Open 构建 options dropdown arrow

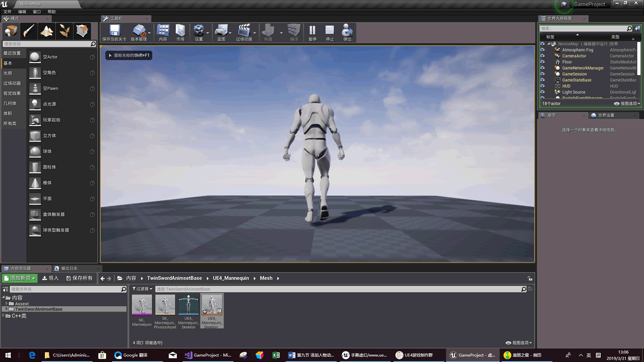(x=281, y=33)
